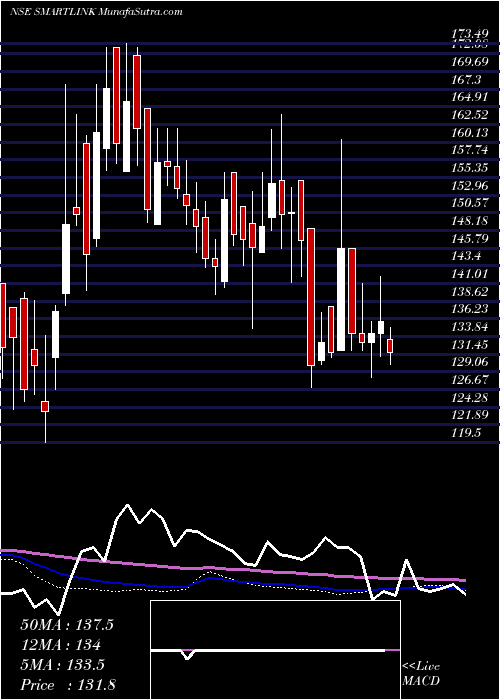Select the 160.13 price label
This screenshot has height=700, width=500.
tap(470, 133)
